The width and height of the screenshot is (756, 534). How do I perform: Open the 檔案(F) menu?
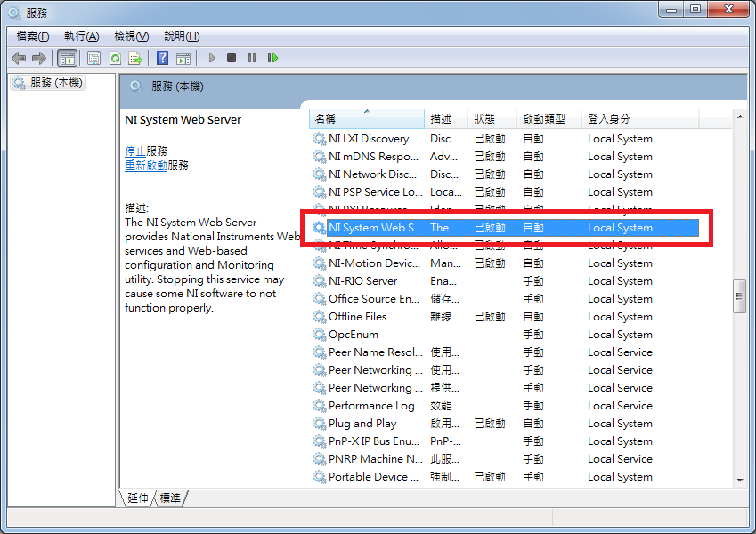pos(33,36)
